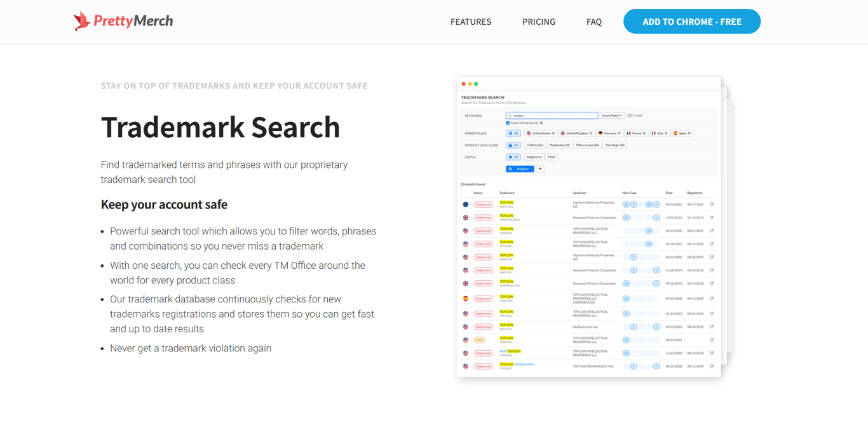Click the Trademark Search page heading
This screenshot has width=868, height=427.
[x=220, y=127]
